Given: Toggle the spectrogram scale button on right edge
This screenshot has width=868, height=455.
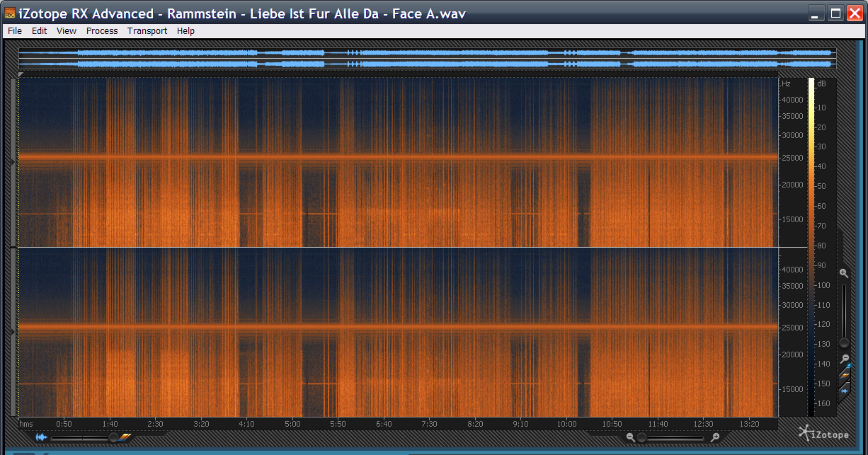Looking at the screenshot, I should pos(844,375).
